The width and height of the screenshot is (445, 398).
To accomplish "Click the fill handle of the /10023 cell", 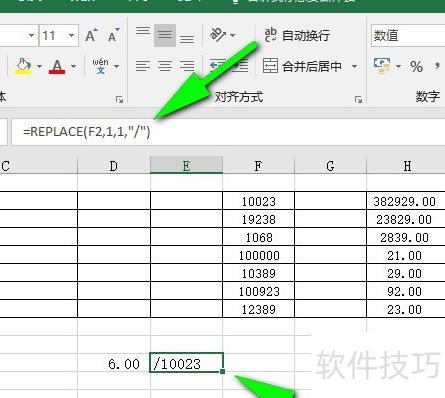I will 222,371.
